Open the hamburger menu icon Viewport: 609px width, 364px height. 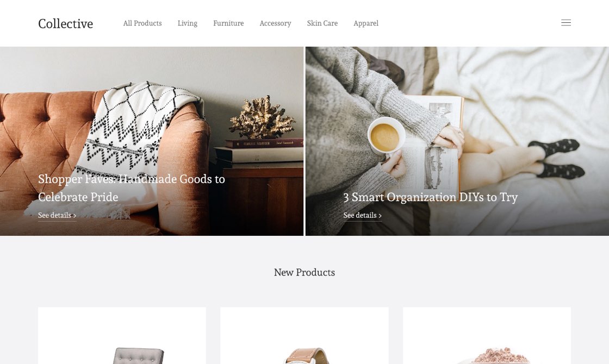coord(566,23)
